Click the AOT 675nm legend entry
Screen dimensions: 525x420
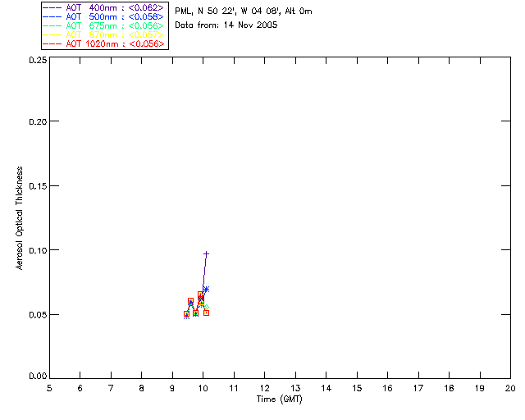pos(103,25)
